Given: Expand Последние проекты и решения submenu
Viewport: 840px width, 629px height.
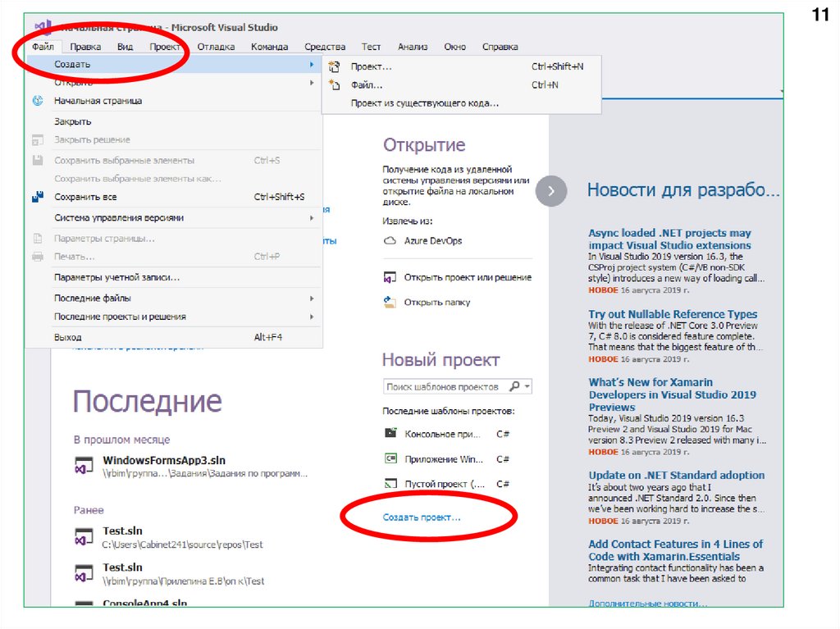Looking at the screenshot, I should point(174,317).
